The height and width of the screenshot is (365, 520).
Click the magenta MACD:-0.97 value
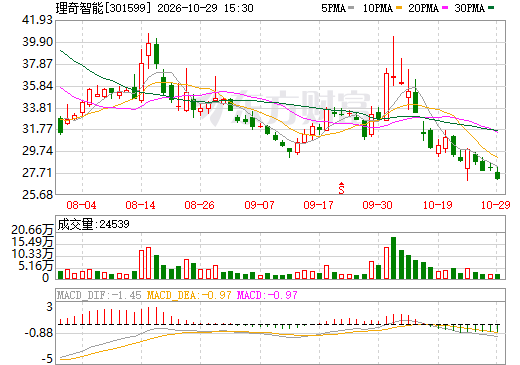(267, 295)
